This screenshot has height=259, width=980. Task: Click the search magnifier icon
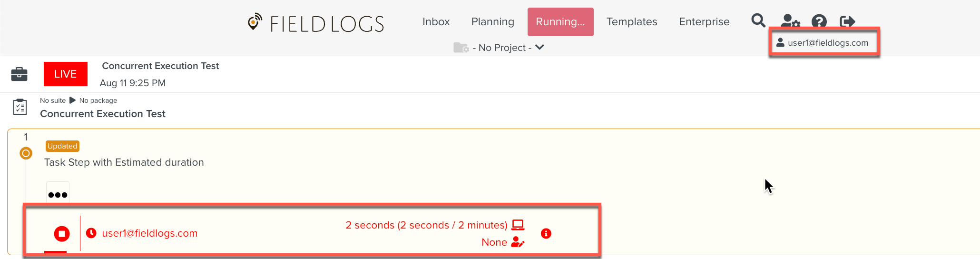tap(758, 21)
